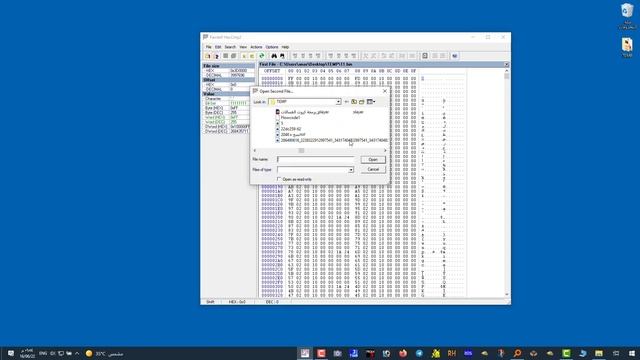Click the Find Next binoculars icon

pos(282,56)
